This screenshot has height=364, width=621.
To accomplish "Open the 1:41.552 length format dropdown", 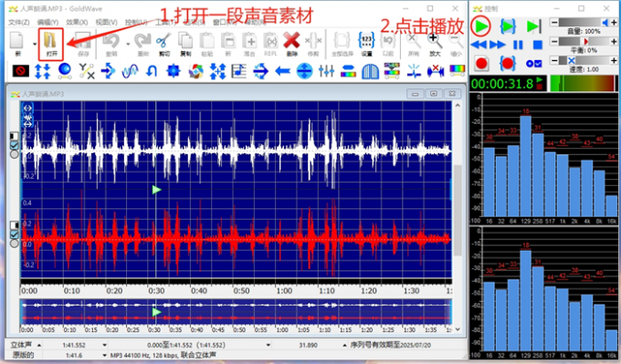I will [x=104, y=345].
